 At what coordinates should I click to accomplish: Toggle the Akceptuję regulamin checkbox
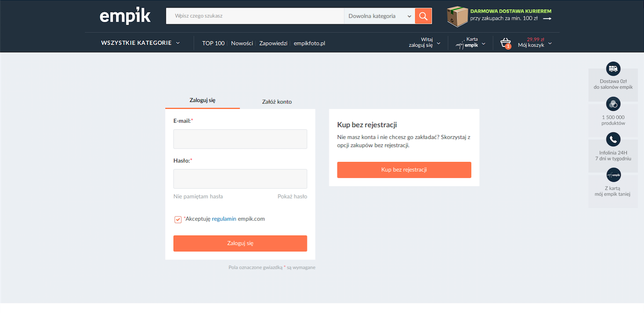click(x=178, y=219)
